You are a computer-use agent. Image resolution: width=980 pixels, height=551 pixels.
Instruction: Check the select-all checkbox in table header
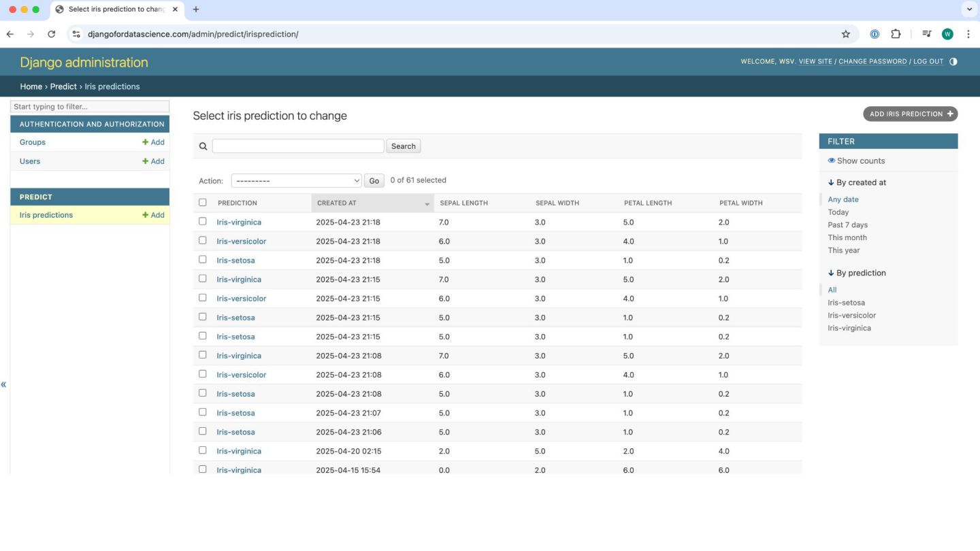202,203
